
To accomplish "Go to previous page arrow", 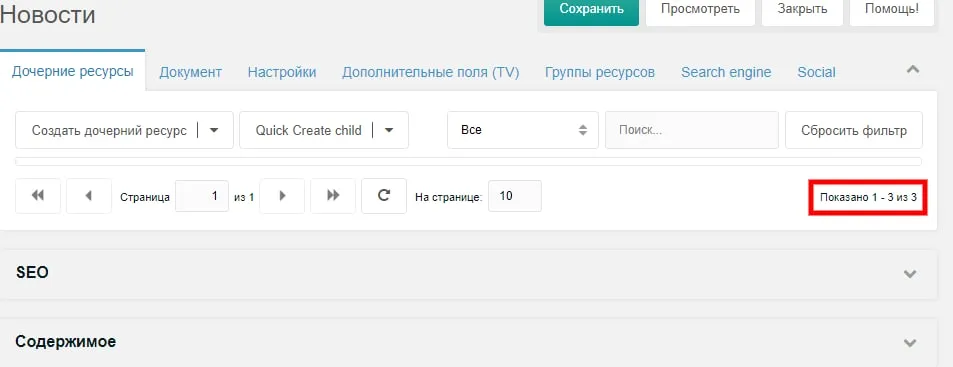I will pyautogui.click(x=89, y=196).
